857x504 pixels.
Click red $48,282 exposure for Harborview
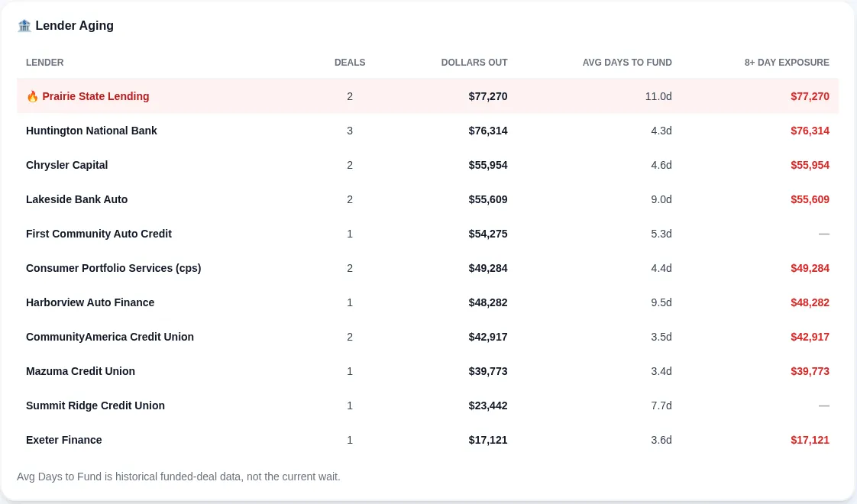click(810, 303)
